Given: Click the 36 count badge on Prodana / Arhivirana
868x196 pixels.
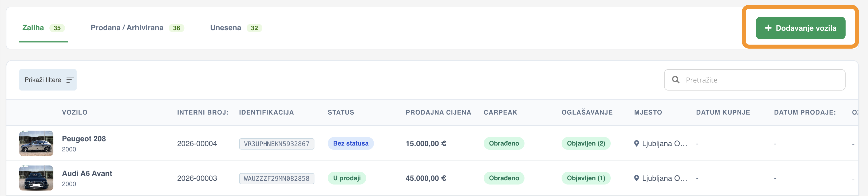Looking at the screenshot, I should tap(177, 28).
